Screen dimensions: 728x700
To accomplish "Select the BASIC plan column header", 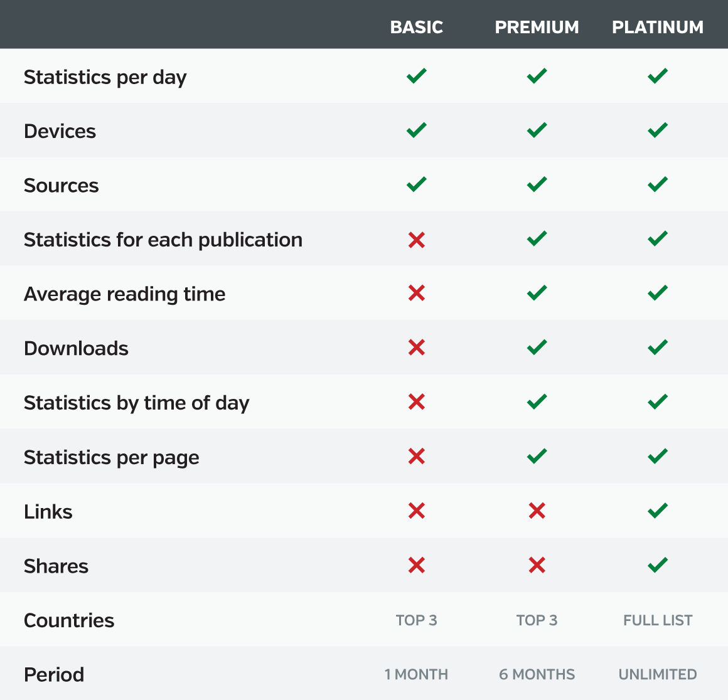I will (417, 28).
